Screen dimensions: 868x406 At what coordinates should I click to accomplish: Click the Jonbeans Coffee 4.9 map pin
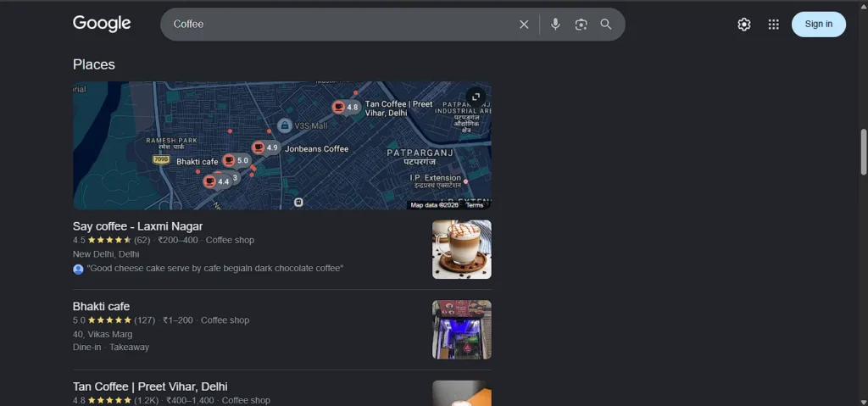(x=265, y=147)
